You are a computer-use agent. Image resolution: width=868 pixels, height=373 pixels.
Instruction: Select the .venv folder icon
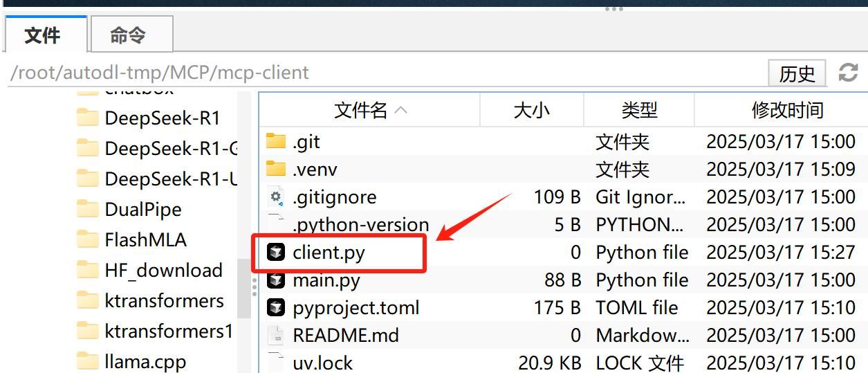click(276, 169)
